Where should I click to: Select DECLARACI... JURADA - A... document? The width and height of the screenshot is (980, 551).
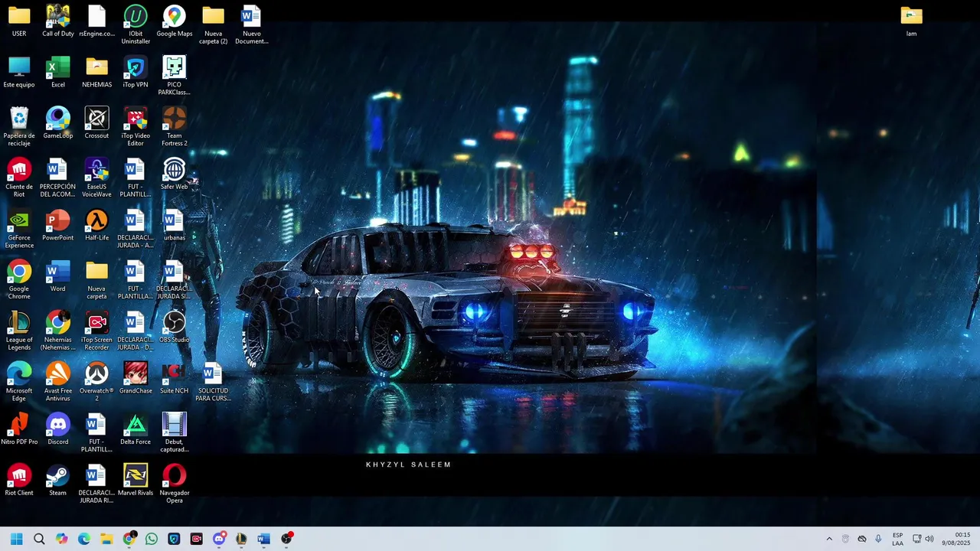(136, 229)
